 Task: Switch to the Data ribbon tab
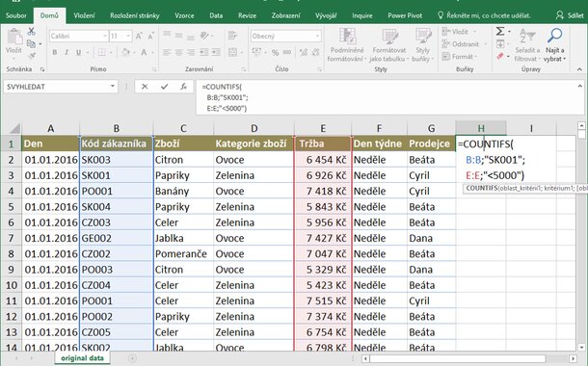click(x=216, y=15)
